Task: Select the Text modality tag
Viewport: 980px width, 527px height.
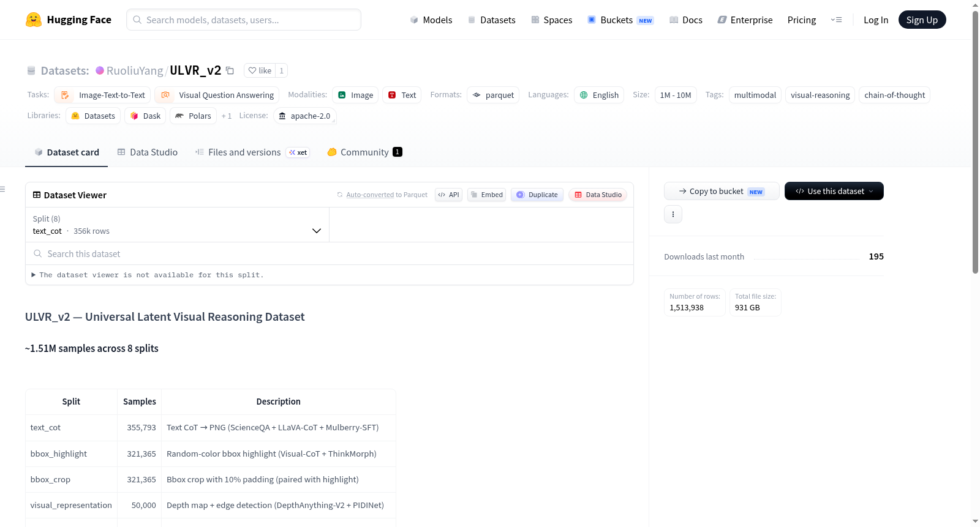Action: (402, 95)
